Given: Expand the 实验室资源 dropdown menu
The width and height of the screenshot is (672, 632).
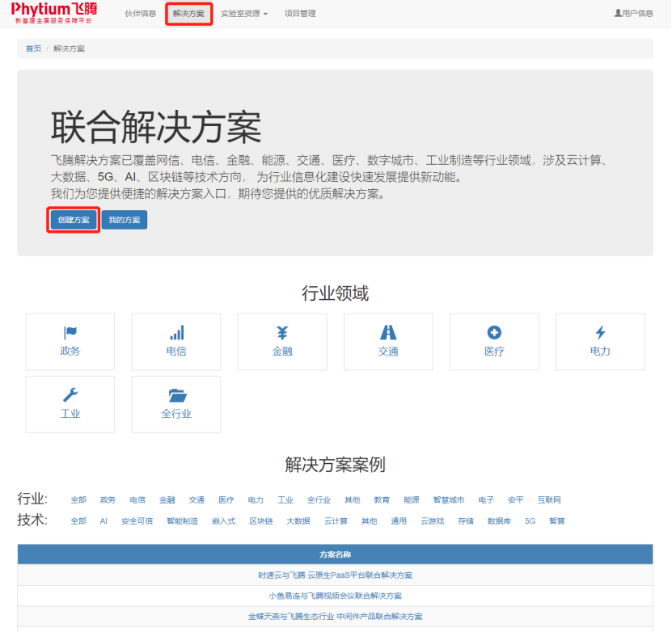Looking at the screenshot, I should [x=244, y=14].
